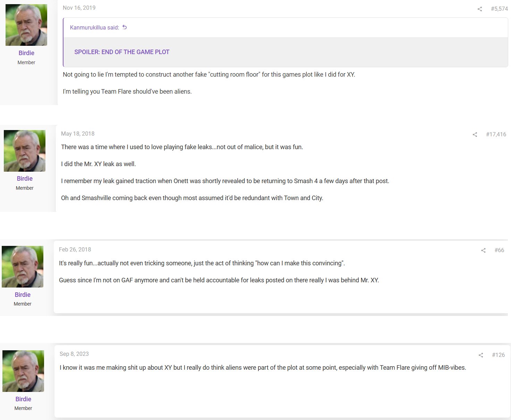The image size is (511, 420).
Task: Open permalink #17,416
Action: point(496,134)
